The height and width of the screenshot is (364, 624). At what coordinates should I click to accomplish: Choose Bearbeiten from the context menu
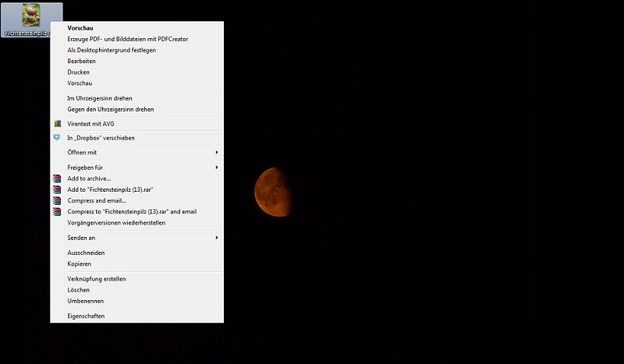[x=82, y=61]
